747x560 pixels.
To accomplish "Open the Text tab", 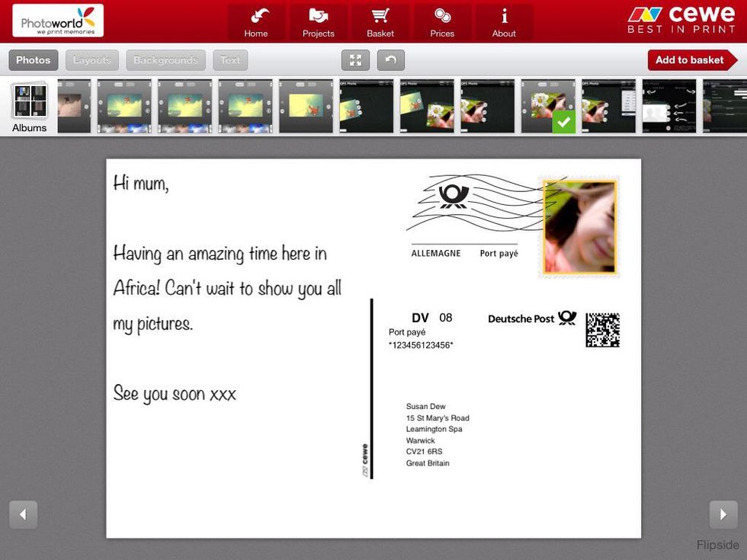I will tap(230, 60).
